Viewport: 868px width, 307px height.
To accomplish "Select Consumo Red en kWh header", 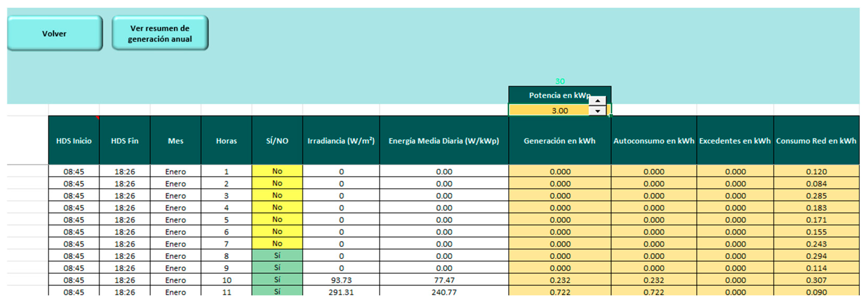I will tap(816, 141).
